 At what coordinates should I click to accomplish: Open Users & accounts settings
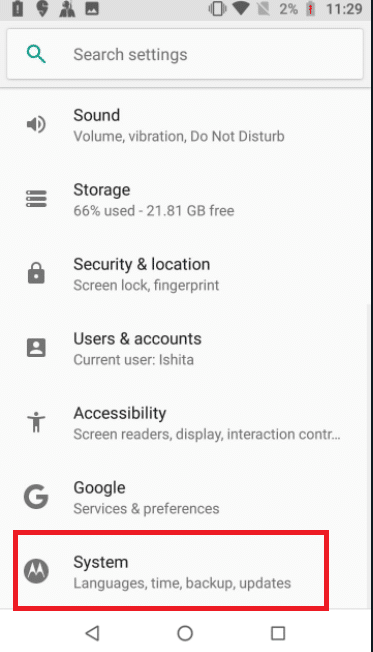(185, 348)
